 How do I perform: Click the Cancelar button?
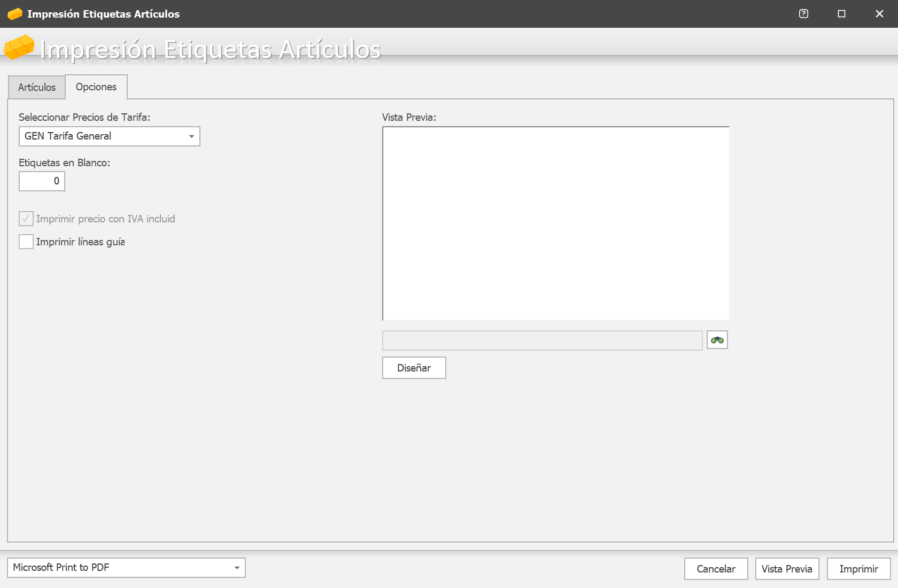pos(716,569)
